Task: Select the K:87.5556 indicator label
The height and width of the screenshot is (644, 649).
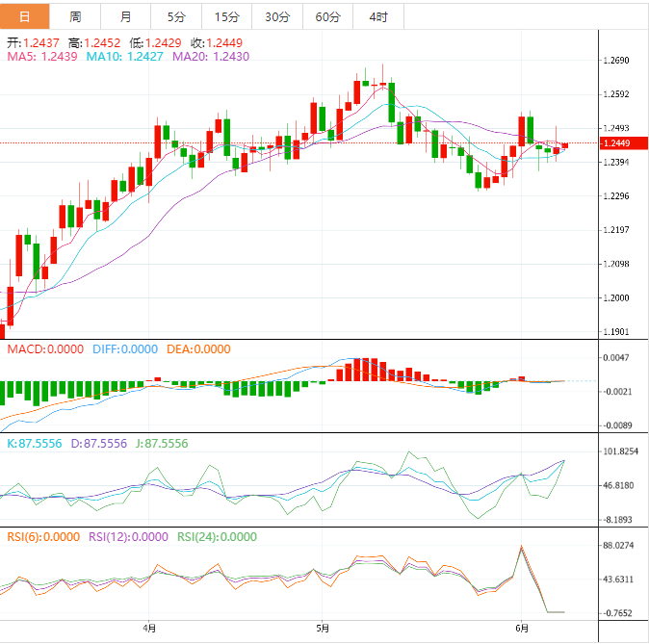Action: click(x=32, y=444)
